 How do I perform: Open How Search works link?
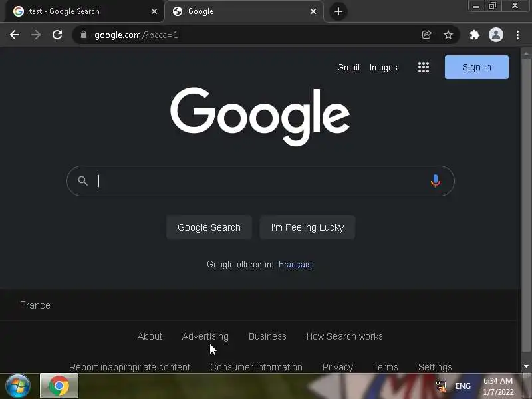pos(344,336)
